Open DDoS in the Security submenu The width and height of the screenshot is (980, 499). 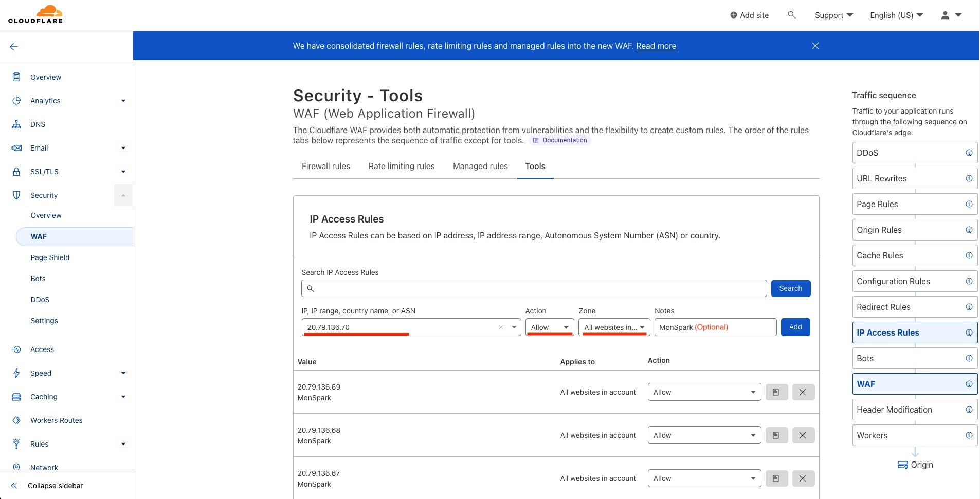(x=40, y=300)
